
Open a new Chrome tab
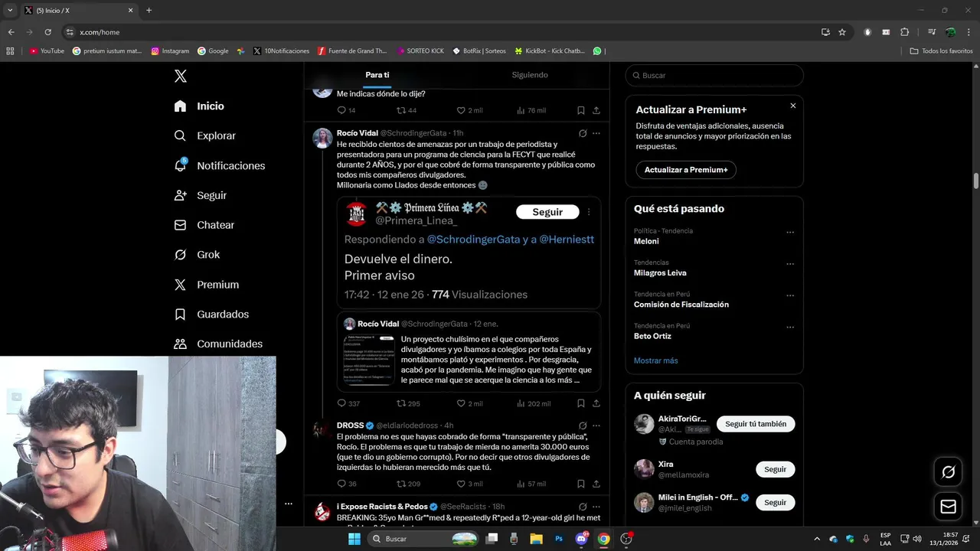[x=149, y=10]
